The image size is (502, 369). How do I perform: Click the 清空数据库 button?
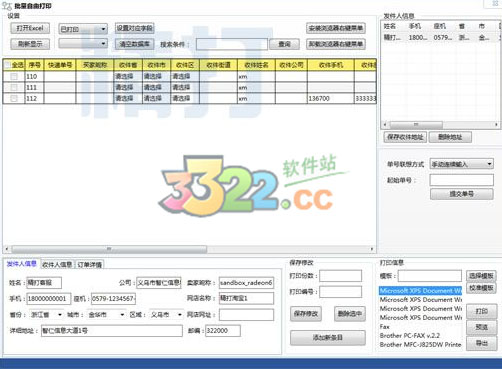(x=134, y=44)
